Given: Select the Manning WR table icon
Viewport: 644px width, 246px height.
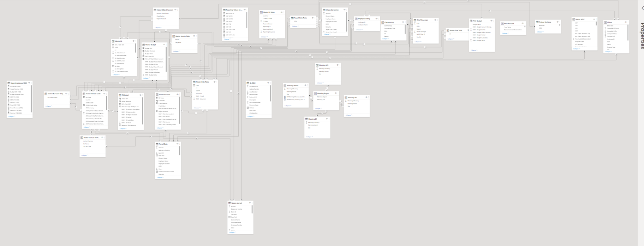Looking at the screenshot, I should [x=317, y=65].
